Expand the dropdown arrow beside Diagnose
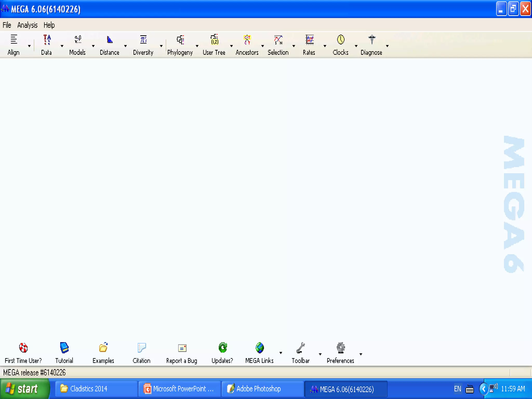 click(387, 46)
